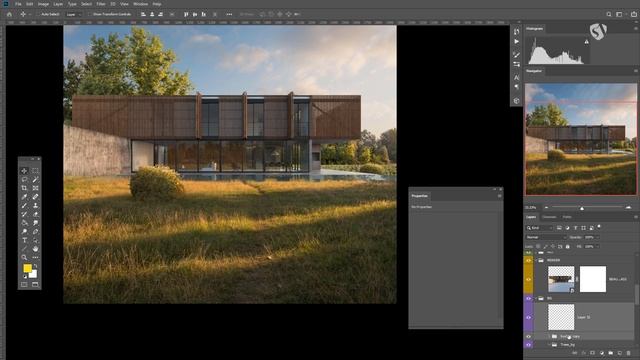Collapse the yellow group folder arrow
The width and height of the screenshot is (640, 360).
tap(536, 260)
